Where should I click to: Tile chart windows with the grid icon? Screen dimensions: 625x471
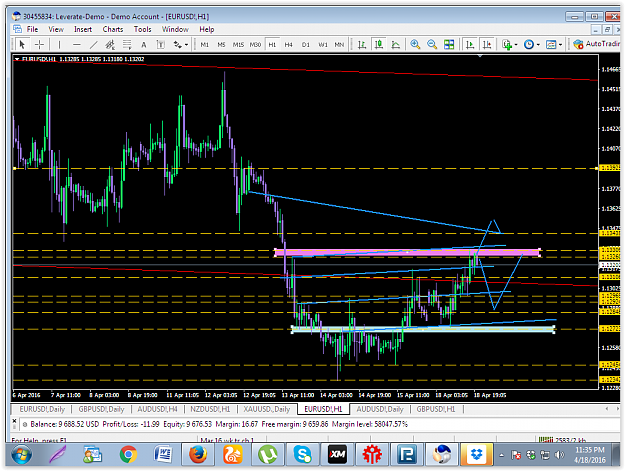pyautogui.click(x=449, y=44)
